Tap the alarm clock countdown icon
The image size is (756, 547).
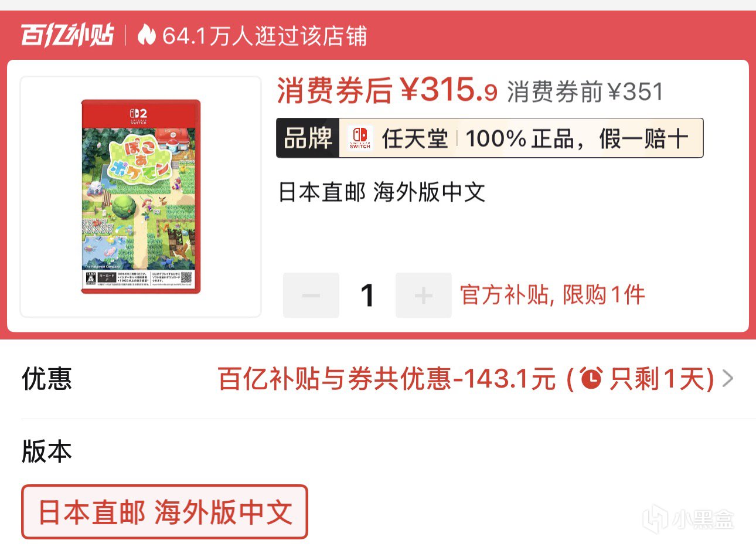tap(591, 378)
